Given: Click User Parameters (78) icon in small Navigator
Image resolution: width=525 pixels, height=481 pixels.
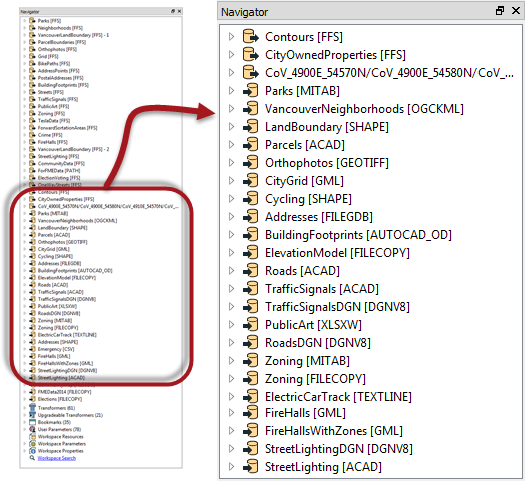Looking at the screenshot, I should point(32,429).
